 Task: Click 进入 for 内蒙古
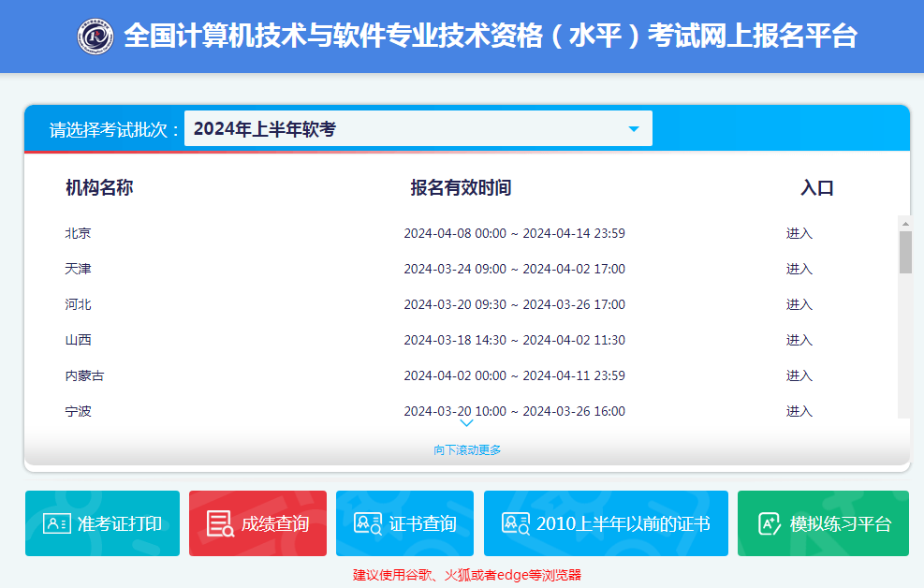[x=799, y=375]
